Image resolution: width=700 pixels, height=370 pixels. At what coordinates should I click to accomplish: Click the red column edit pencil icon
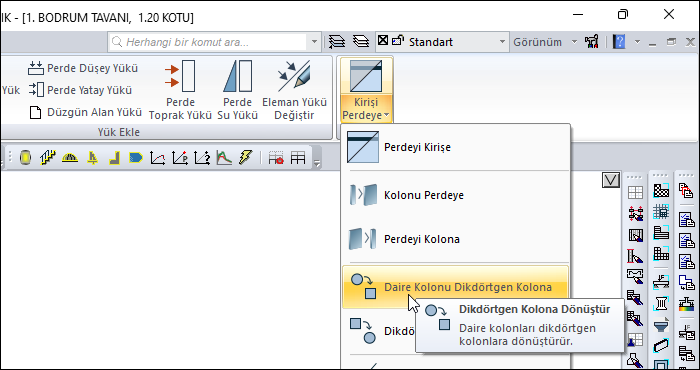tap(635, 255)
